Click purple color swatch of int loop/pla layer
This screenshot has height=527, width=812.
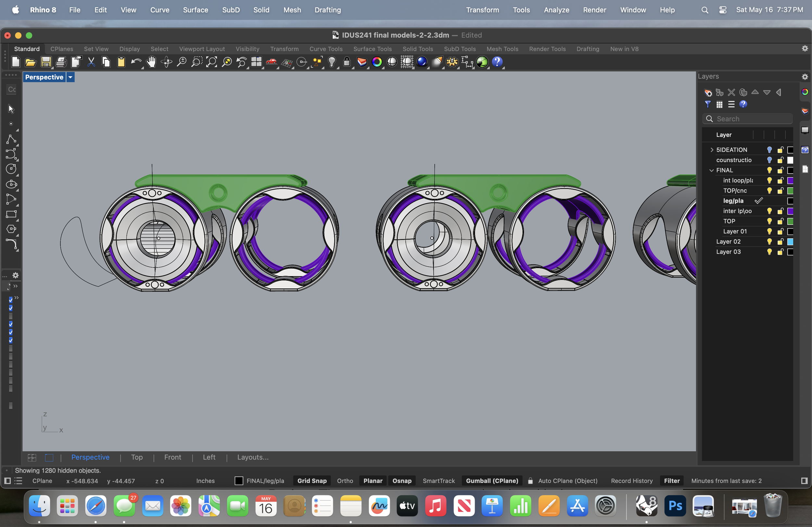(x=790, y=181)
